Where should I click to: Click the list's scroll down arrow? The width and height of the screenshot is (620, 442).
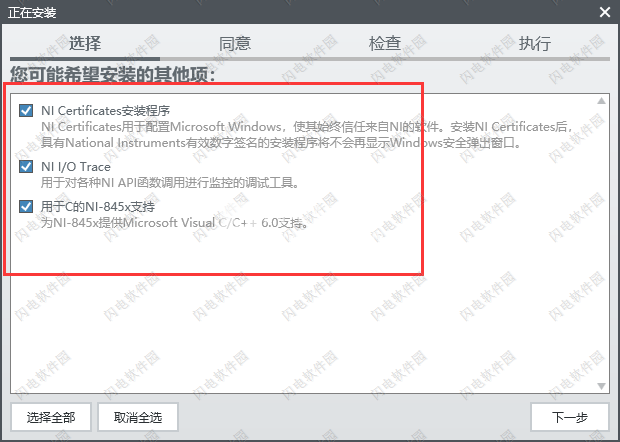point(601,386)
